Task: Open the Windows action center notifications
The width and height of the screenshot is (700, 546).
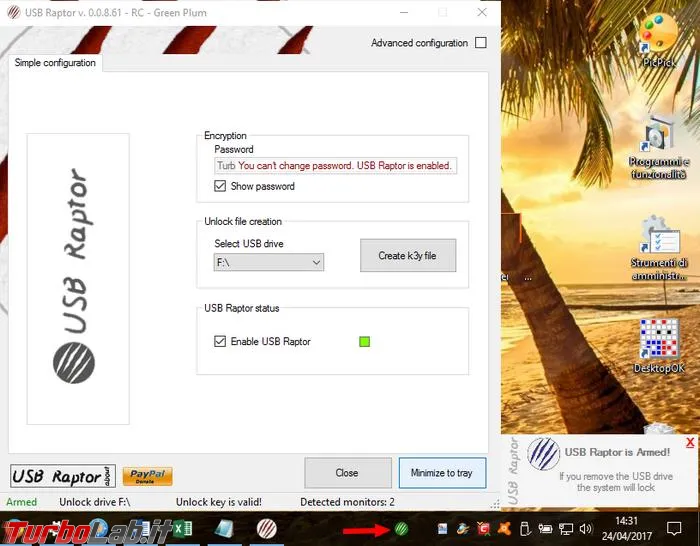Action: point(674,529)
